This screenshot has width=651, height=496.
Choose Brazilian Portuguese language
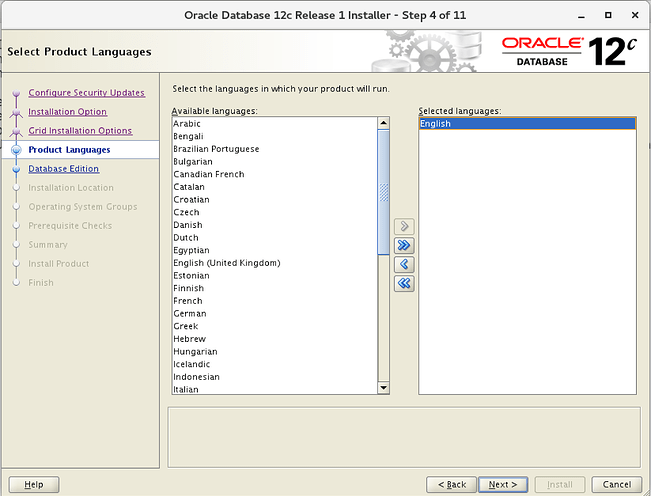tap(275, 149)
